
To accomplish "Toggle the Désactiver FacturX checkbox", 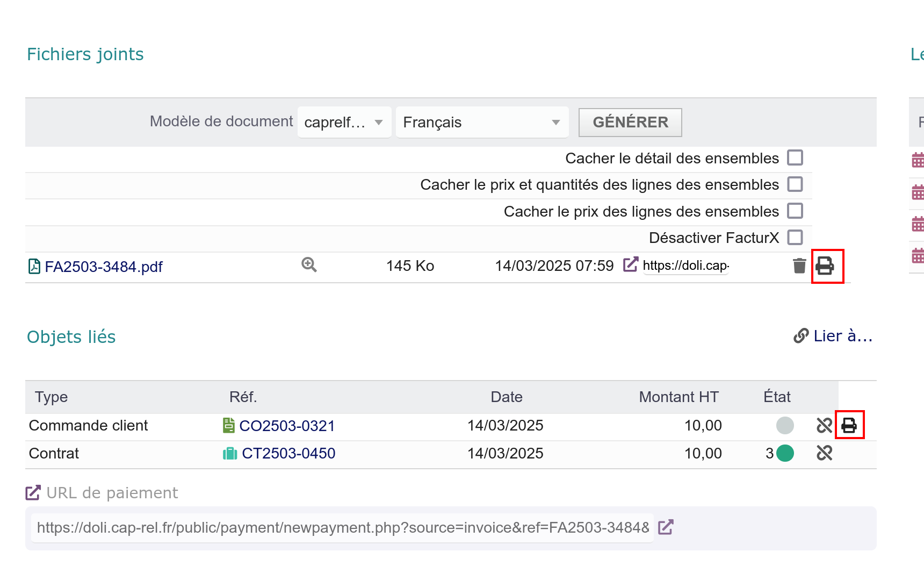I will pyautogui.click(x=795, y=237).
